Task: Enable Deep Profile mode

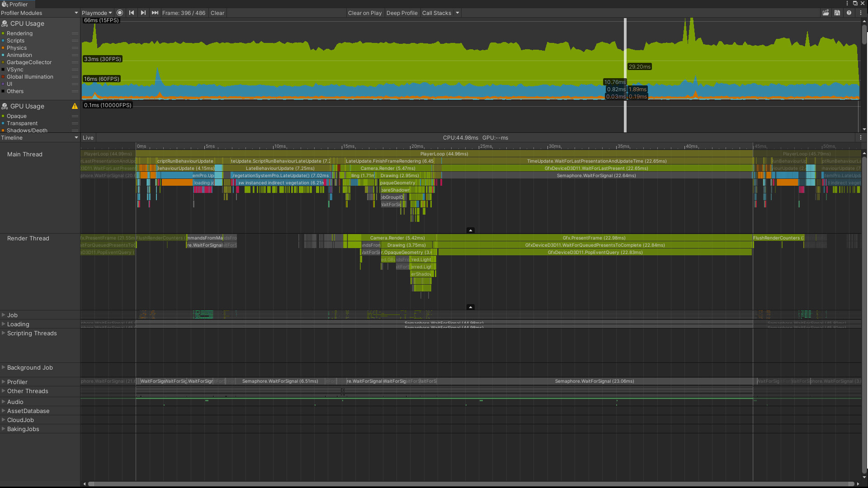Action: click(x=402, y=13)
